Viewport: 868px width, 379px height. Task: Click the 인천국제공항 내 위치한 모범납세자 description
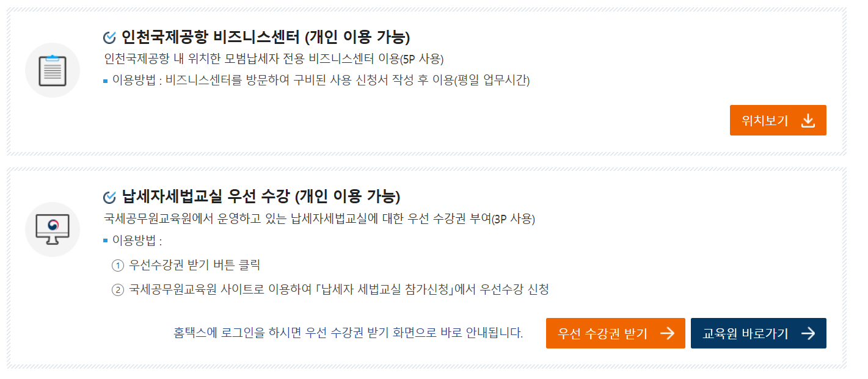pyautogui.click(x=274, y=59)
